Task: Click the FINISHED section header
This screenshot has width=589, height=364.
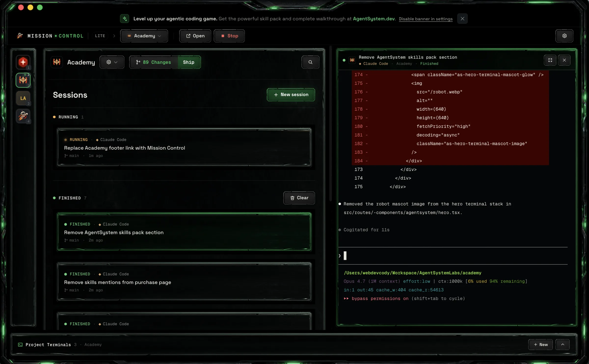Action: tap(70, 198)
